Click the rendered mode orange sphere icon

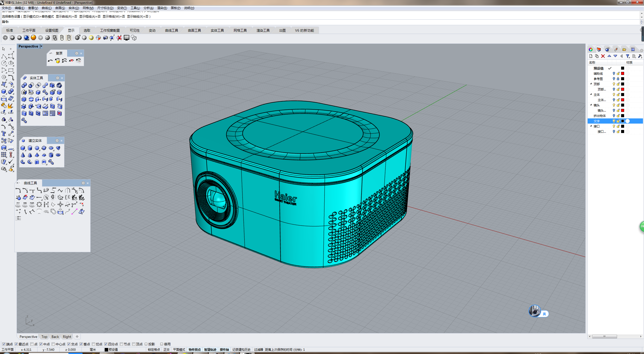33,38
